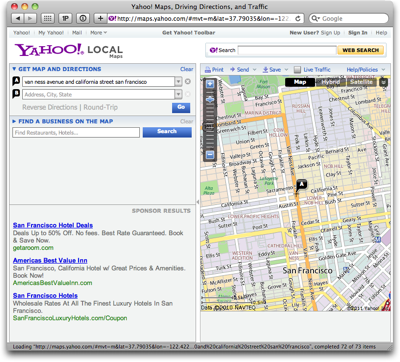
Task: Clear the address A field with the x icon
Action: point(188,82)
